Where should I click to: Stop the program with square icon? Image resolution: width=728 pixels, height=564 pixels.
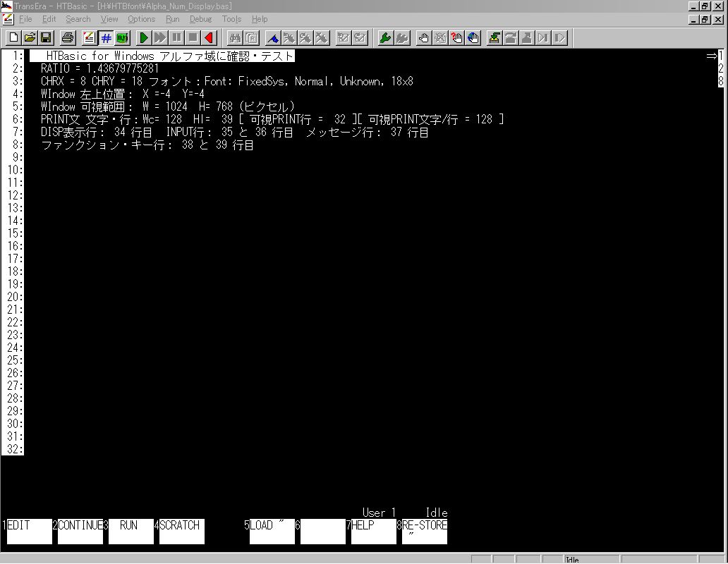pyautogui.click(x=193, y=37)
